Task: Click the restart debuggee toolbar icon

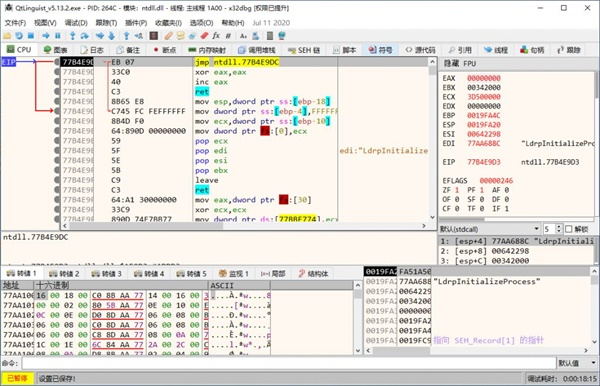Action: point(19,36)
